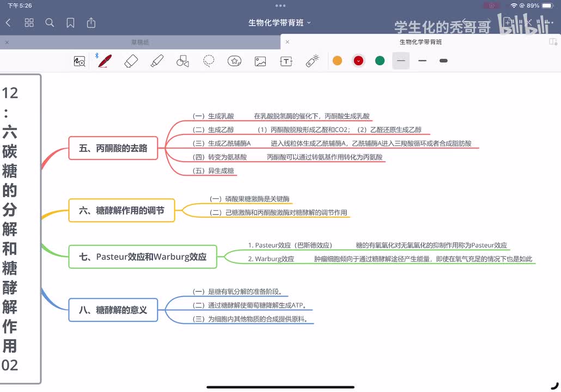561x392 pixels.
Task: Click the 糖的有氧氧化对无氧氧化 description
Action: 431,246
